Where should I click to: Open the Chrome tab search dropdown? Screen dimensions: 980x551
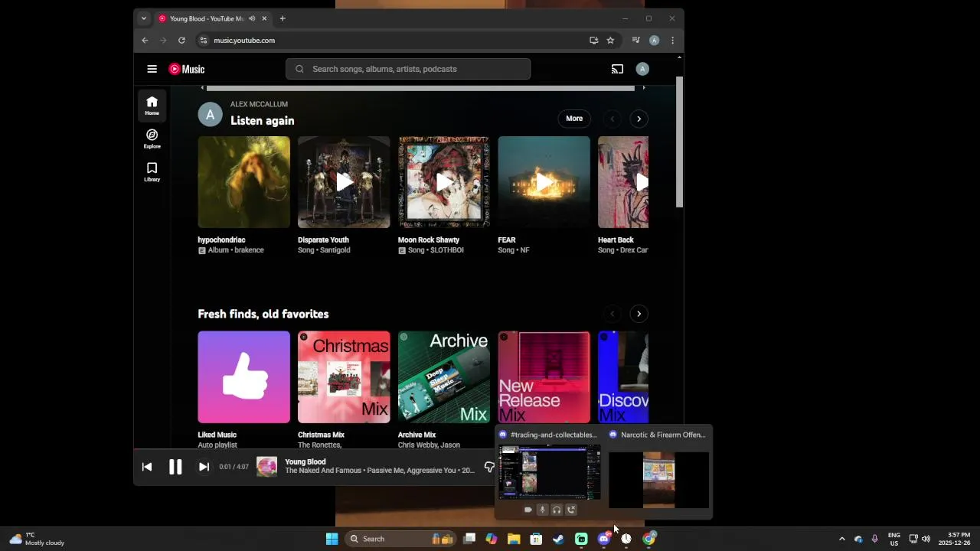[143, 18]
